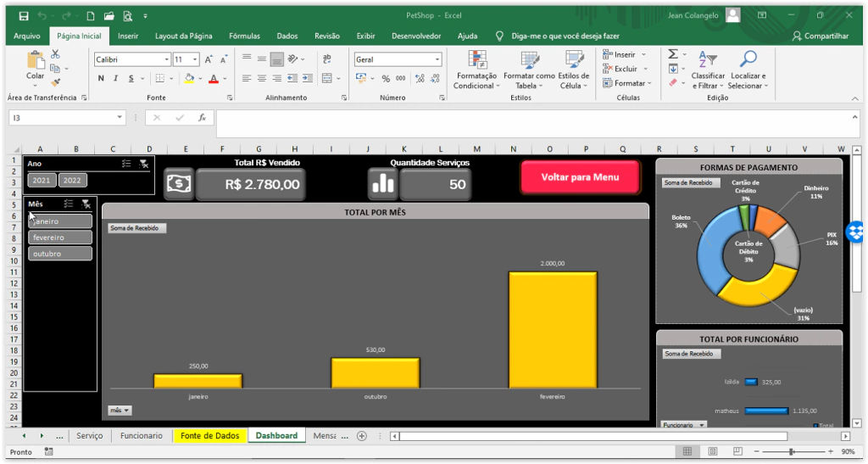Click the percent style icon
Screen dimensions: 868x464
(x=386, y=78)
